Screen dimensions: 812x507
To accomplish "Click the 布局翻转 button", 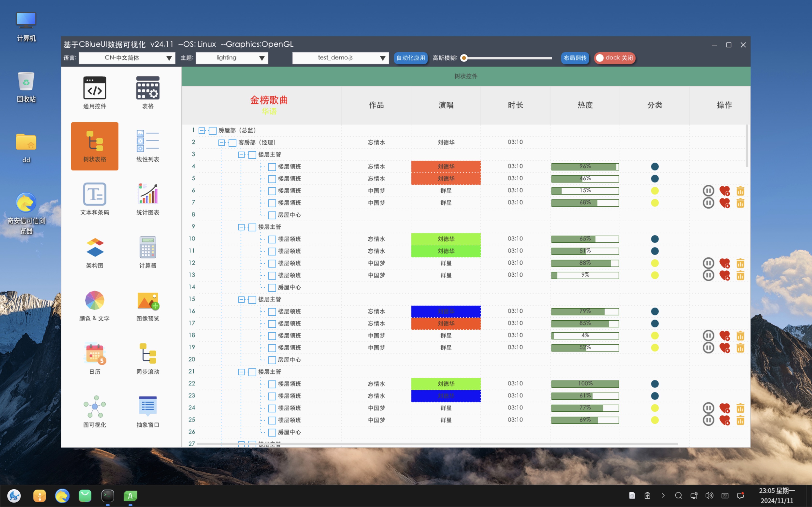I will pyautogui.click(x=575, y=58).
